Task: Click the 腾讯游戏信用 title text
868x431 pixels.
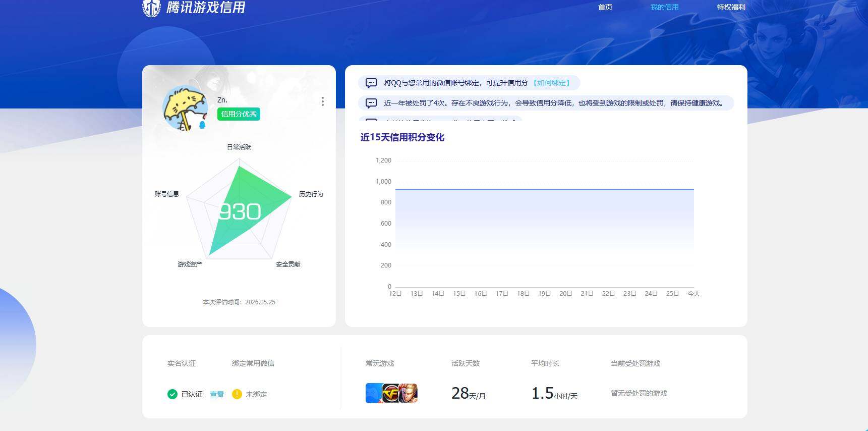Action: coord(206,8)
